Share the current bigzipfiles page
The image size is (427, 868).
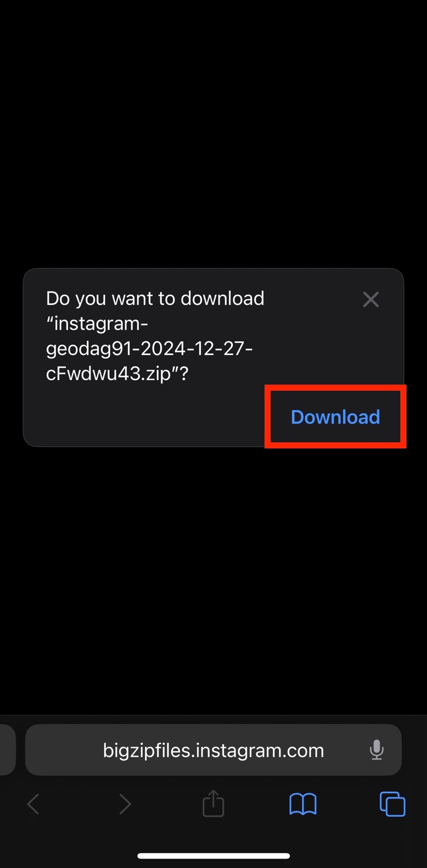213,803
